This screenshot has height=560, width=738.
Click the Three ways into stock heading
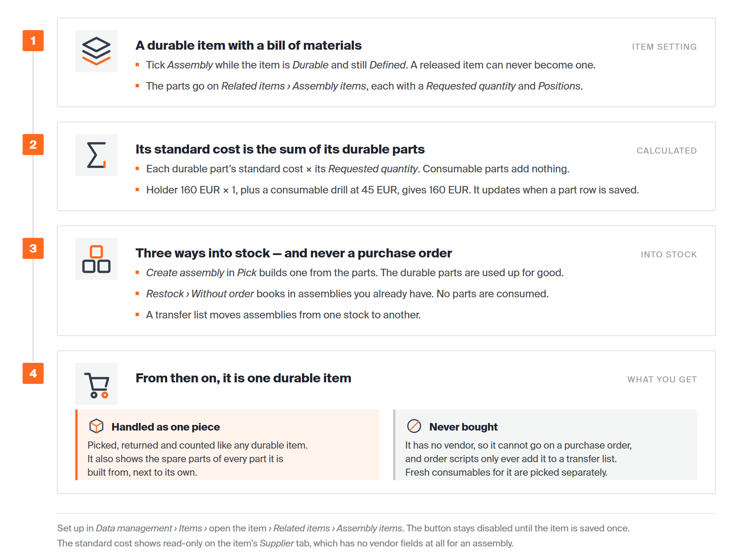pyautogui.click(x=294, y=253)
